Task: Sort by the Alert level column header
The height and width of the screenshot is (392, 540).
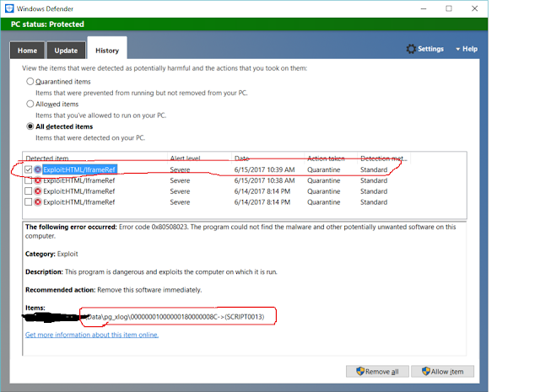Action: 199,158
